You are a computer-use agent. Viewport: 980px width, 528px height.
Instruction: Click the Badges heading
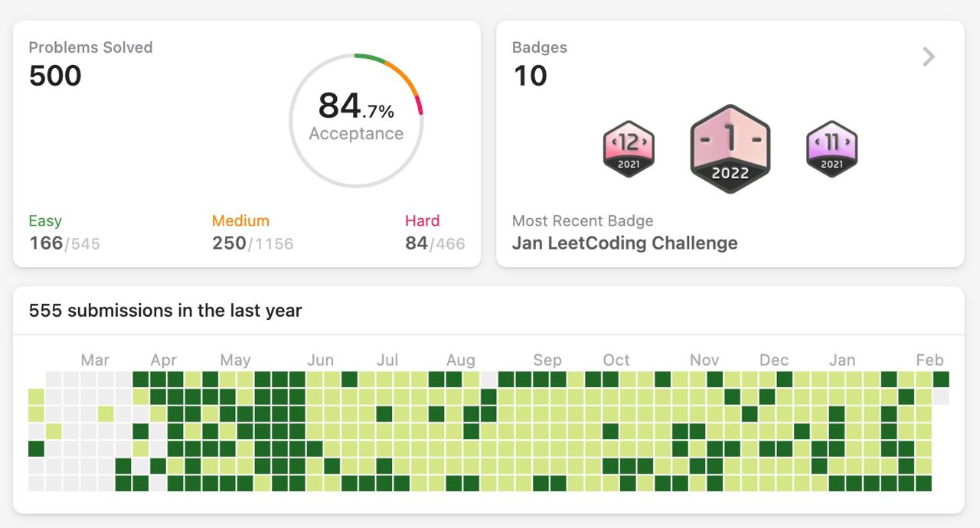[540, 47]
